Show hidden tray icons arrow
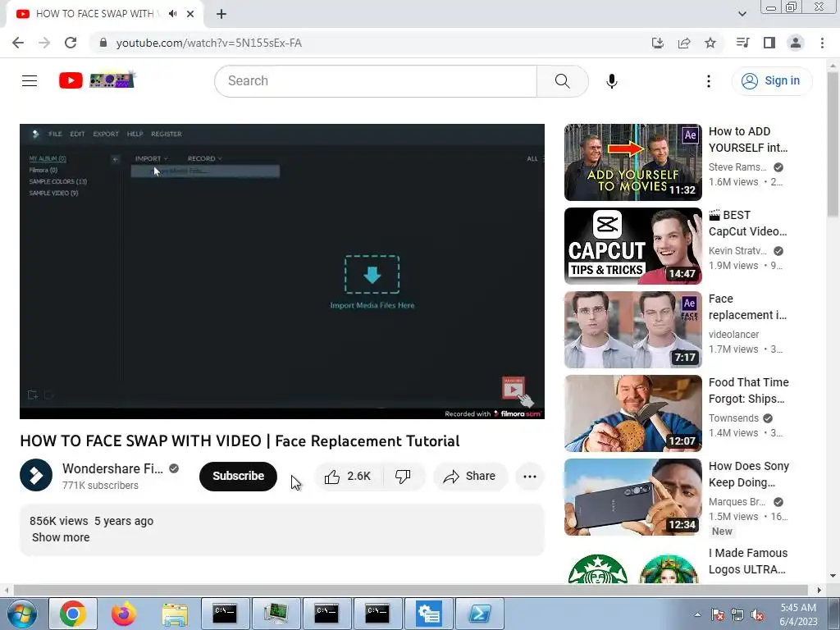 [697, 615]
